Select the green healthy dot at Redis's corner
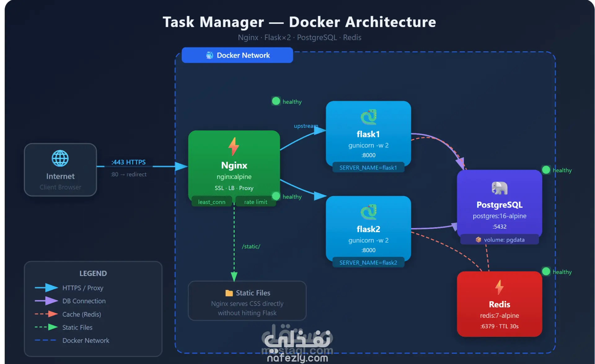The image size is (595, 364). click(546, 271)
